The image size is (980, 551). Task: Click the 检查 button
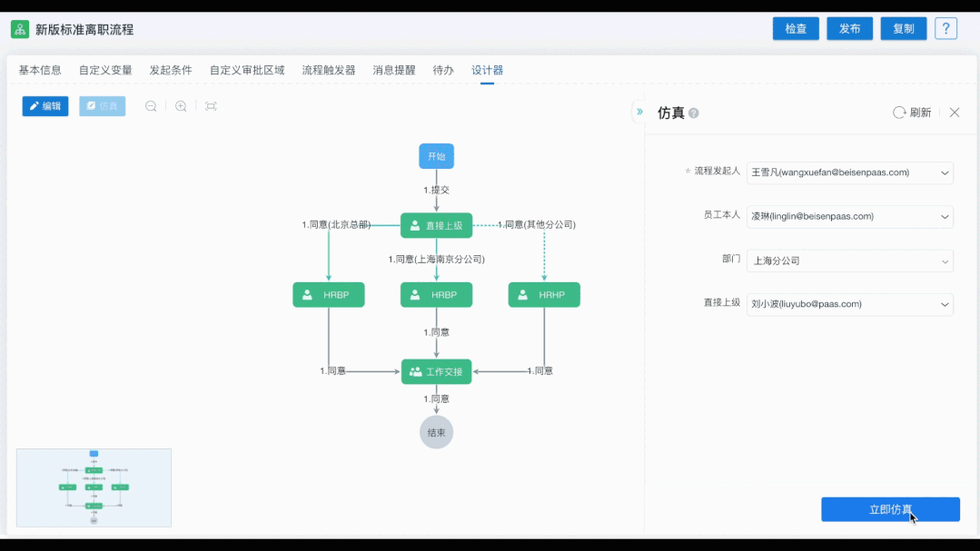tap(796, 29)
